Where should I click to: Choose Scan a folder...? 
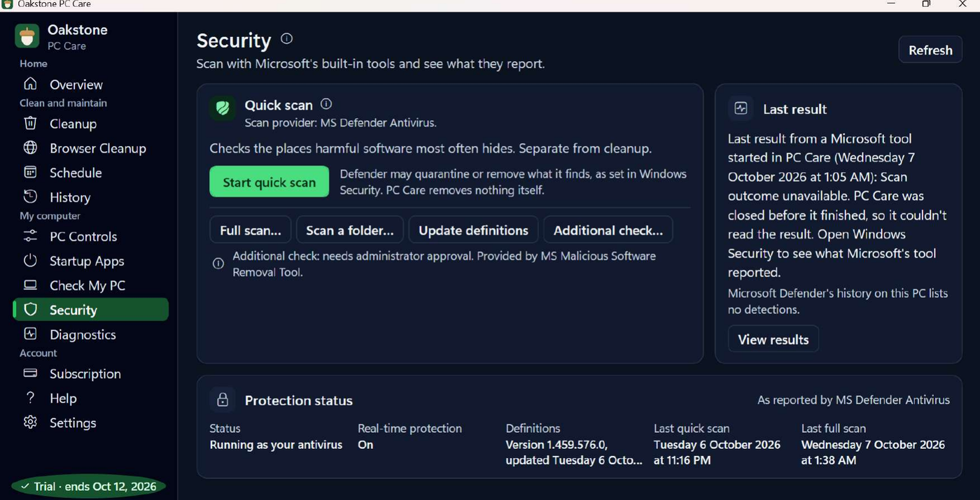pyautogui.click(x=349, y=230)
